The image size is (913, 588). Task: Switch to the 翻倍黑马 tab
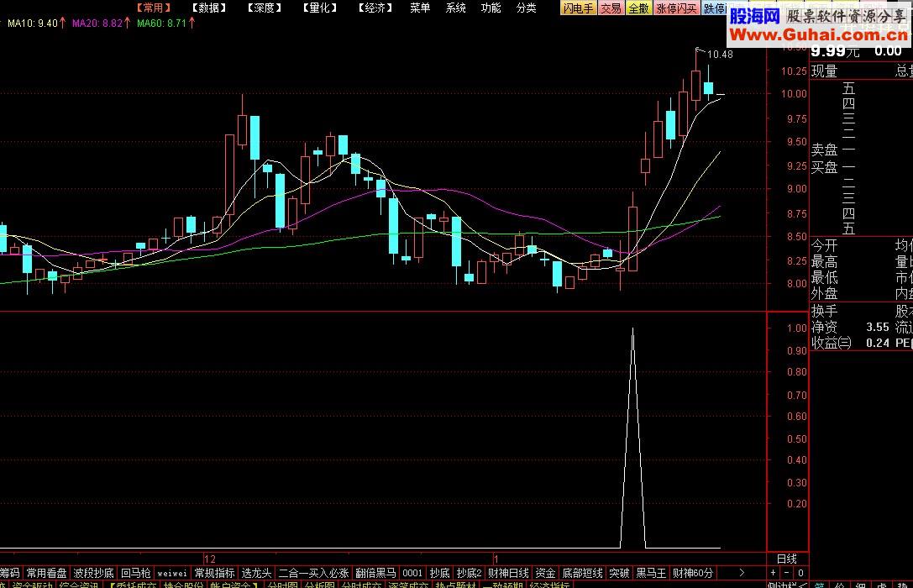pyautogui.click(x=375, y=573)
